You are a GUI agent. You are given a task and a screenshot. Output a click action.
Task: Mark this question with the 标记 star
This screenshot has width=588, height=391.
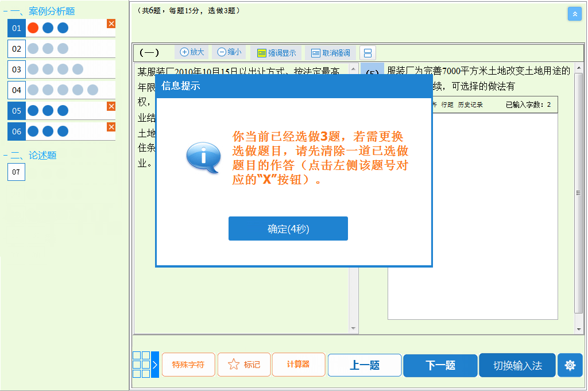(243, 365)
